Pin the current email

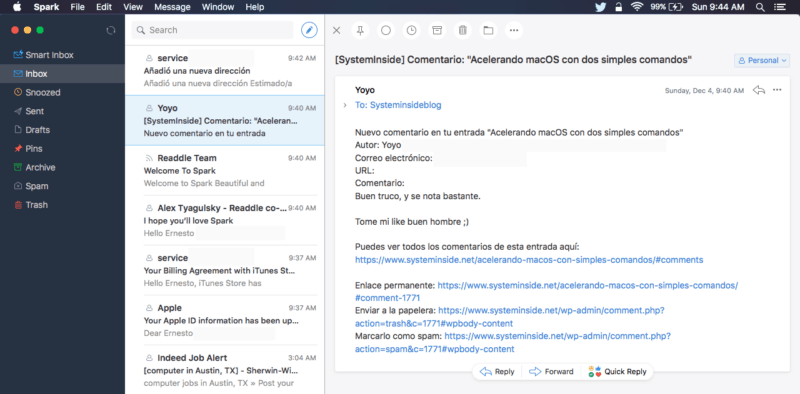360,31
